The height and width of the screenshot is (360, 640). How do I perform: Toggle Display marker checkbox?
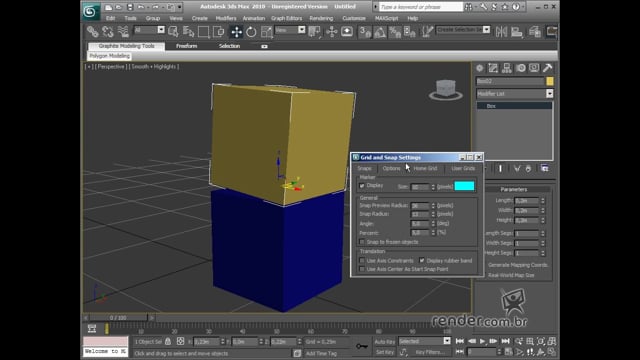[362, 186]
